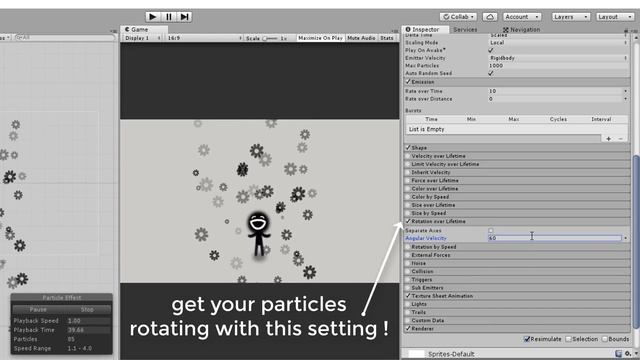Viewport: 640px width, 360px height.
Task: Click the cloud services icon
Action: tap(490, 17)
